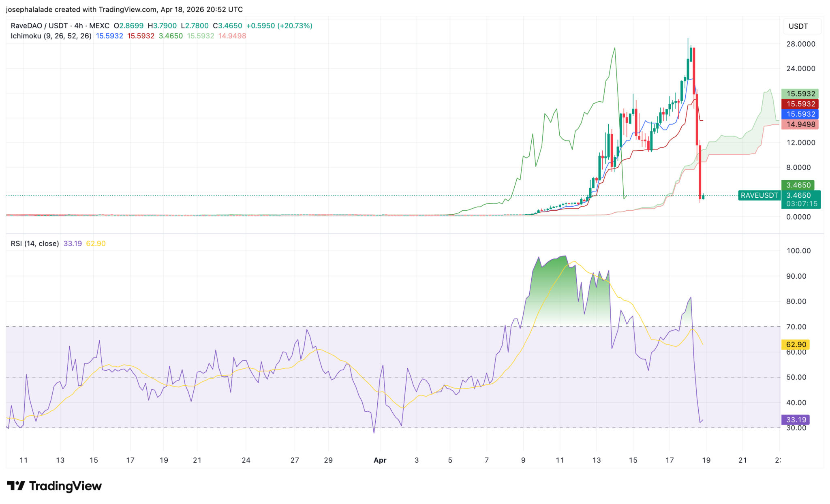This screenshot has width=830, height=504.
Task: Click the yellow 62.90 RSI legend value
Action: coord(96,243)
